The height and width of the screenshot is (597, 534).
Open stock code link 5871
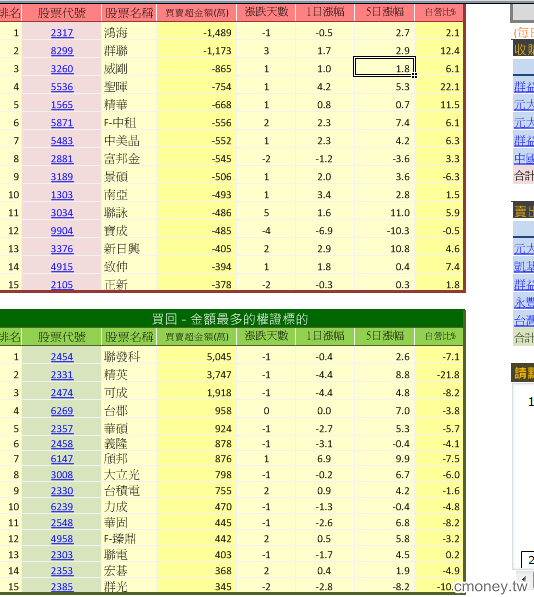point(62,123)
